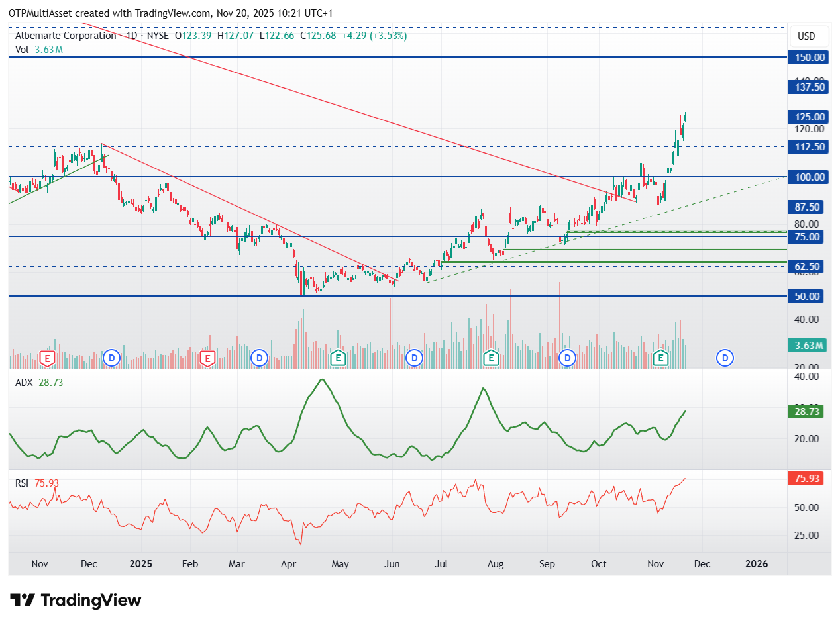The width and height of the screenshot is (840, 625).
Task: Open the dividend D marker in September
Action: tap(567, 358)
